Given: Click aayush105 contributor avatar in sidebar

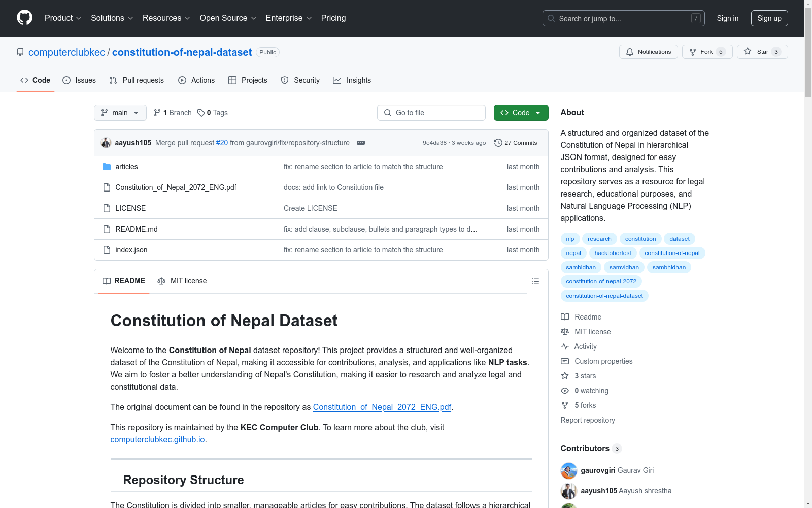Looking at the screenshot, I should [569, 491].
